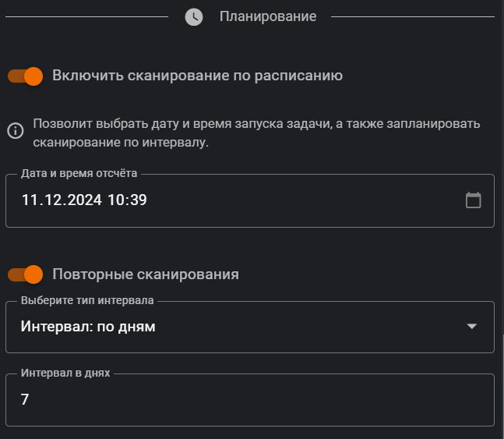This screenshot has width=504, height=439.
Task: Disable the Повторные сканирования switch
Action: point(25,274)
